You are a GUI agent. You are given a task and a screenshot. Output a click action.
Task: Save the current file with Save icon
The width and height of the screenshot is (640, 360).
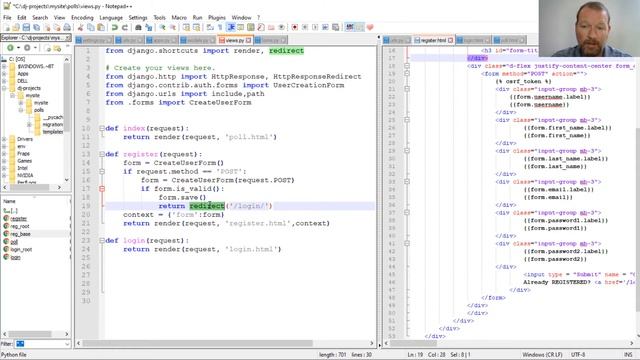[26, 27]
